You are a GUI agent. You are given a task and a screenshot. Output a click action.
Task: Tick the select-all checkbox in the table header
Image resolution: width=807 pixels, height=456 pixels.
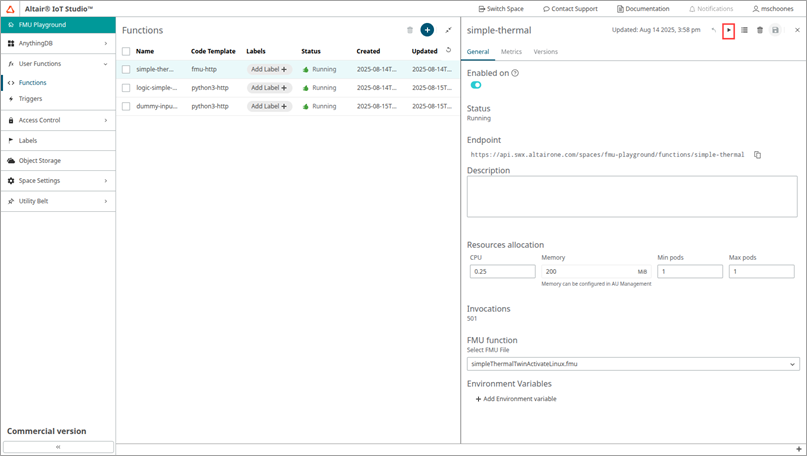tap(126, 51)
